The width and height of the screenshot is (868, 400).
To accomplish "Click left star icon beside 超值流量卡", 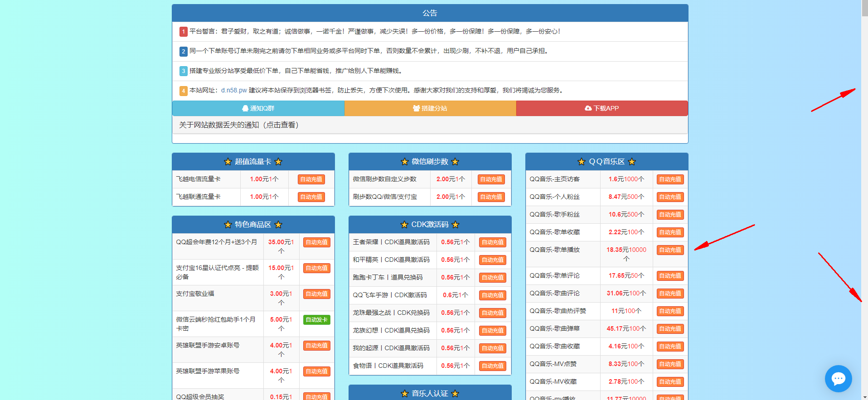I will (228, 162).
